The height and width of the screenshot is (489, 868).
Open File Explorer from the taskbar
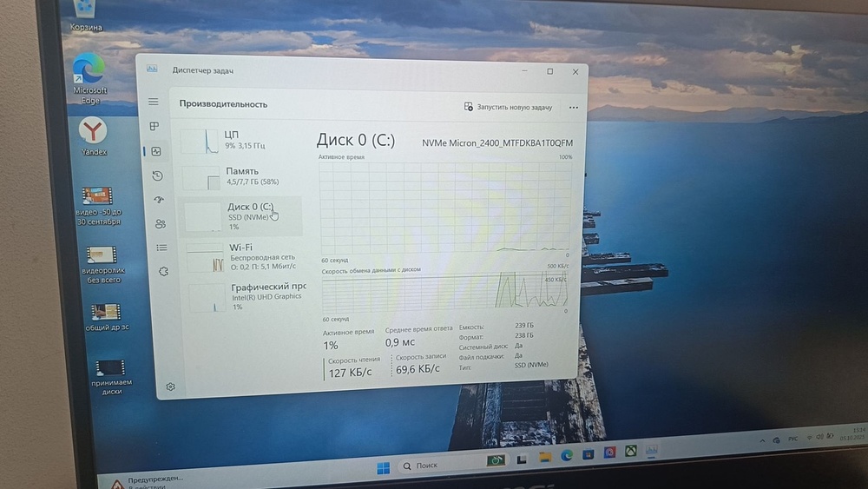pos(544,457)
